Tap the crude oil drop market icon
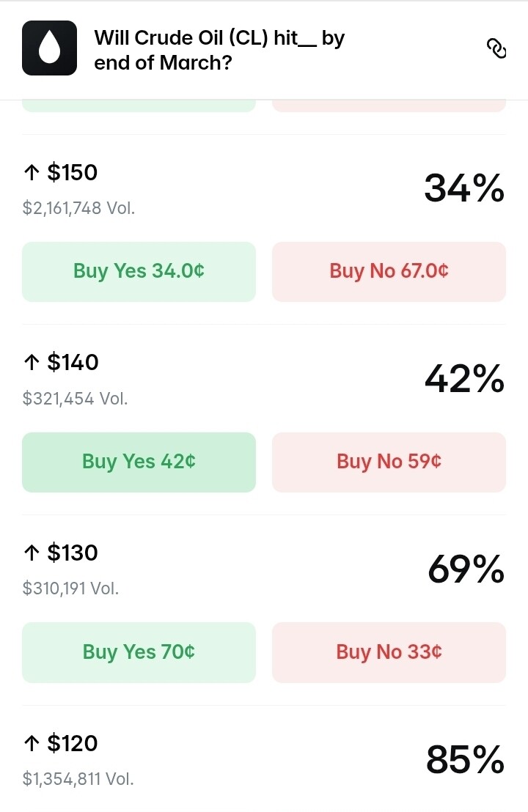 (x=49, y=48)
